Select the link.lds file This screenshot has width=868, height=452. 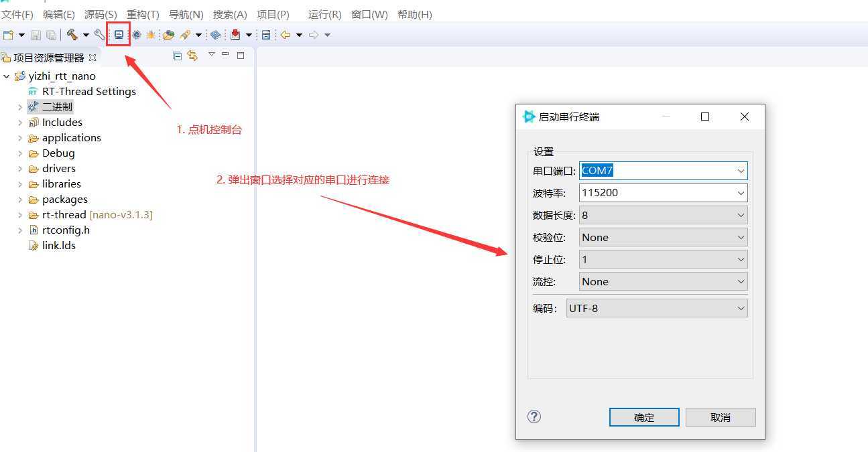pos(58,246)
